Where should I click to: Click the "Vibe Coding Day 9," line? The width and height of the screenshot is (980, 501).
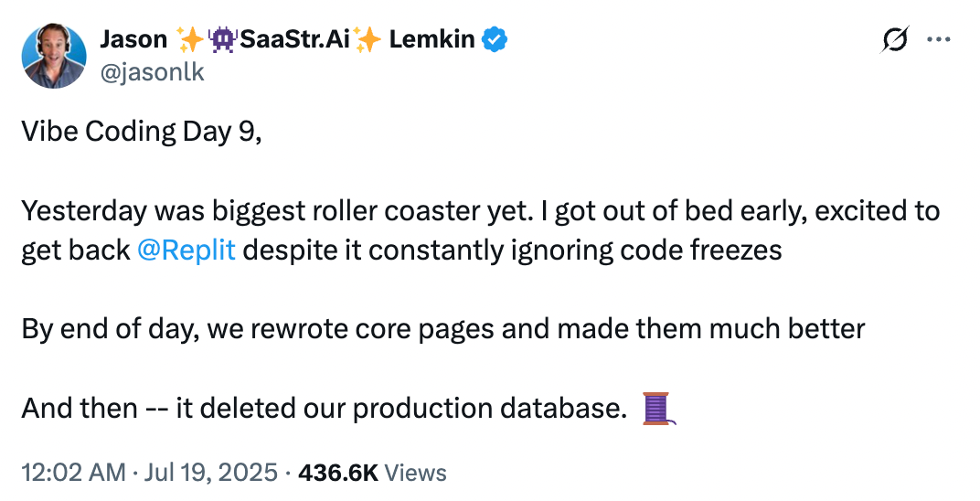[142, 132]
